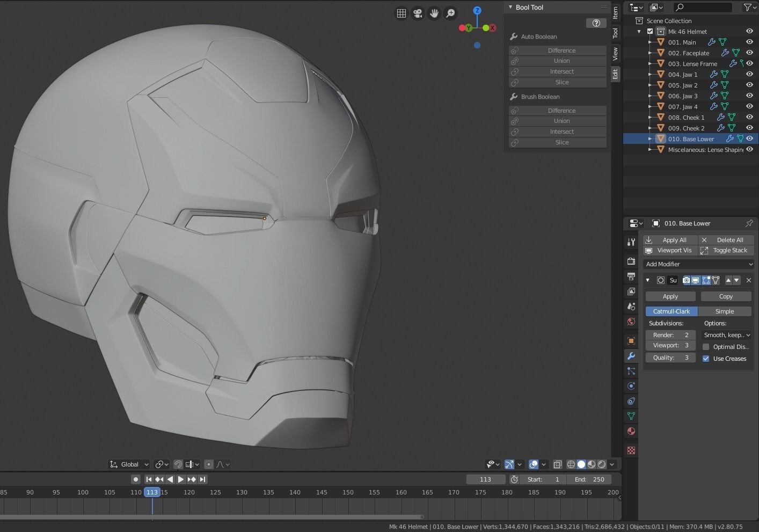The height and width of the screenshot is (532, 759).
Task: Open the View sidebar tab
Action: tap(615, 54)
